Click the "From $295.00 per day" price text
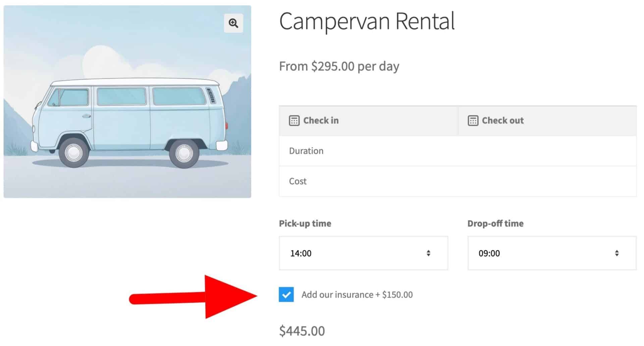Viewport: 644px width, 346px height. point(339,66)
